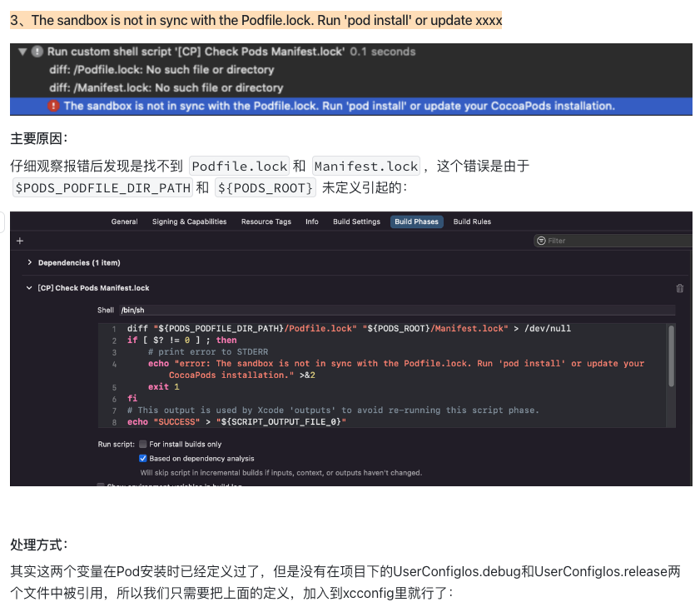Open the Build Settings tab

(357, 221)
